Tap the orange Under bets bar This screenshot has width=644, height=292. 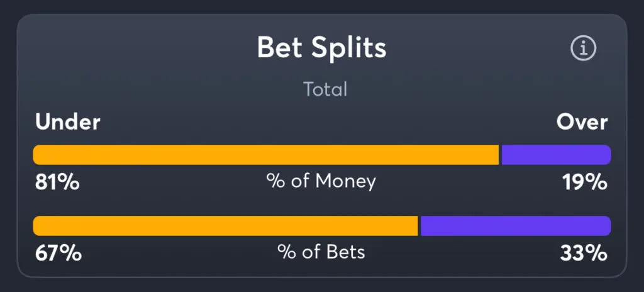(x=226, y=226)
